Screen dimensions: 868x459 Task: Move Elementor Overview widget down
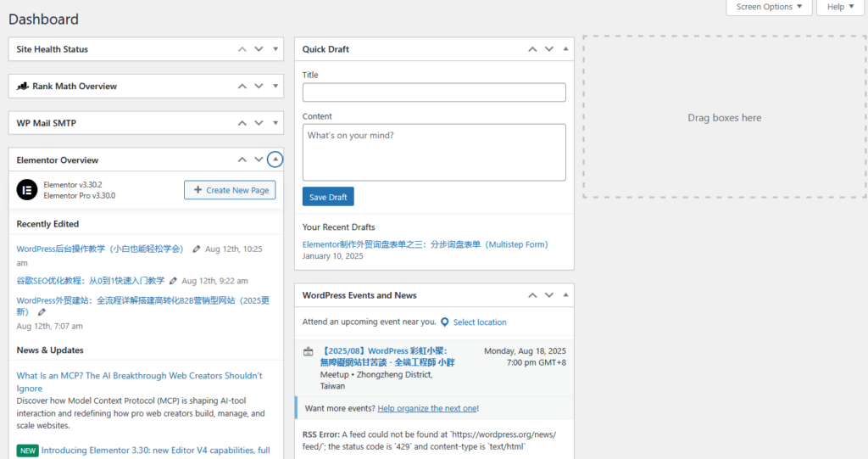tap(259, 160)
